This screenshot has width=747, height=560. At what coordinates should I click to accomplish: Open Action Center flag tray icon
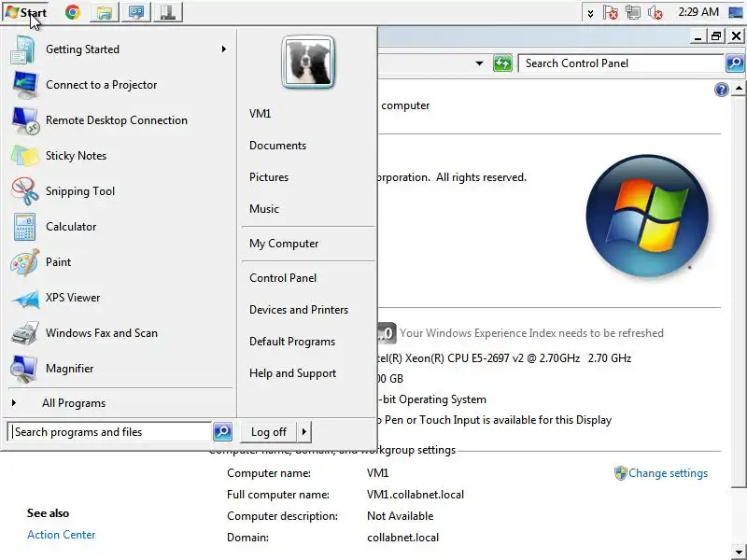coord(611,12)
